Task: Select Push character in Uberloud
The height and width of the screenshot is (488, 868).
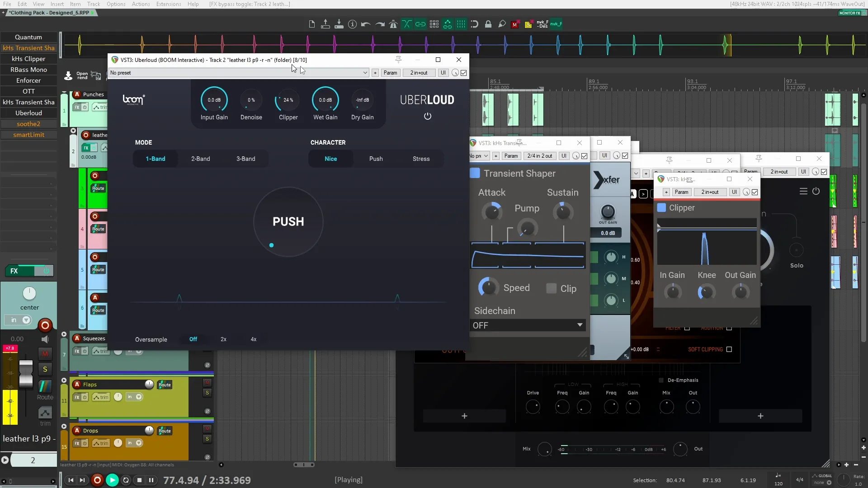Action: pyautogui.click(x=376, y=159)
